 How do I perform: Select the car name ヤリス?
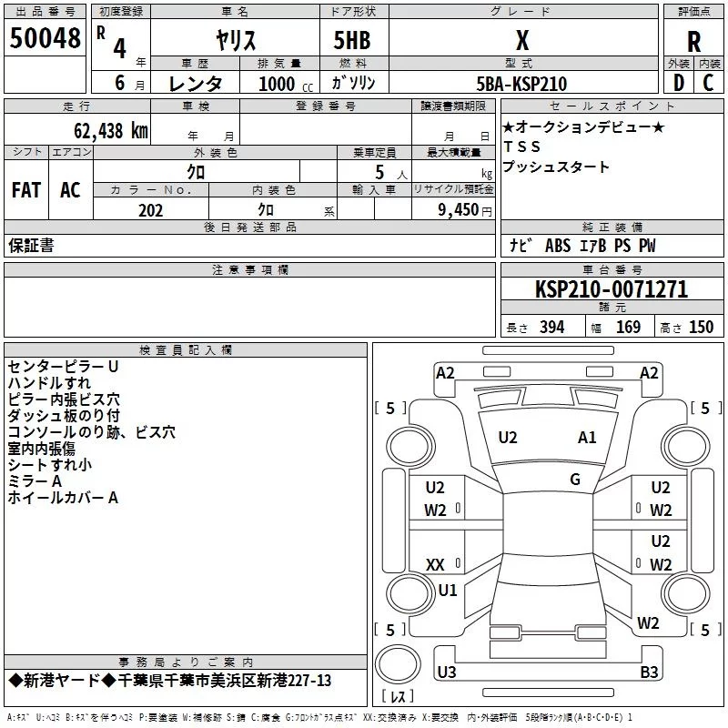click(236, 40)
